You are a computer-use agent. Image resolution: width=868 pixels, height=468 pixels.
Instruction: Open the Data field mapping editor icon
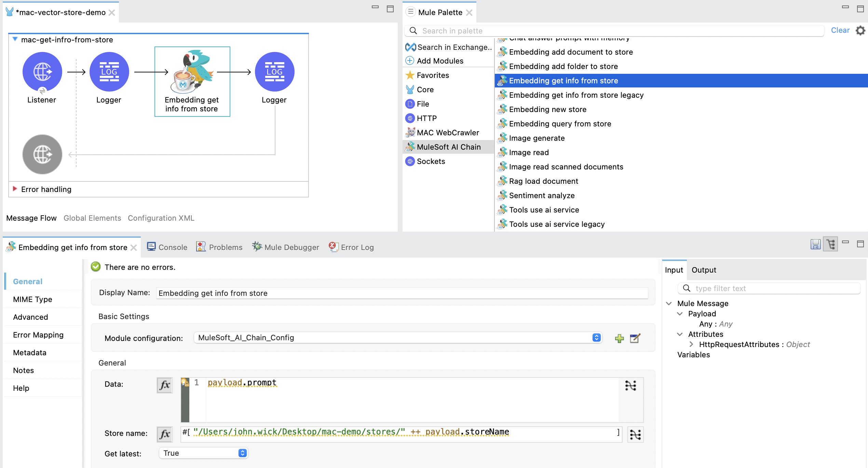tap(630, 385)
